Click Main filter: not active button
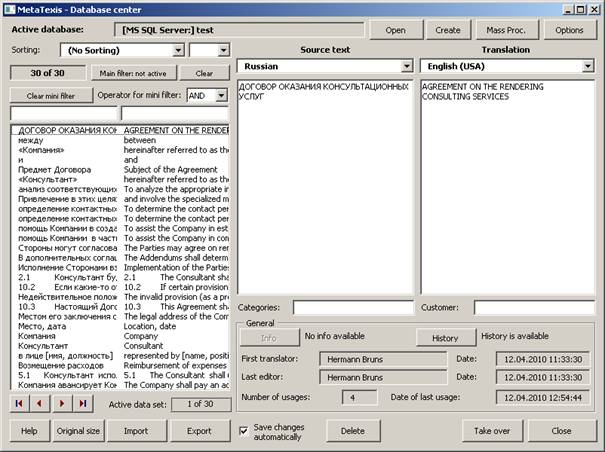Image resolution: width=605 pixels, height=452 pixels. pyautogui.click(x=133, y=73)
